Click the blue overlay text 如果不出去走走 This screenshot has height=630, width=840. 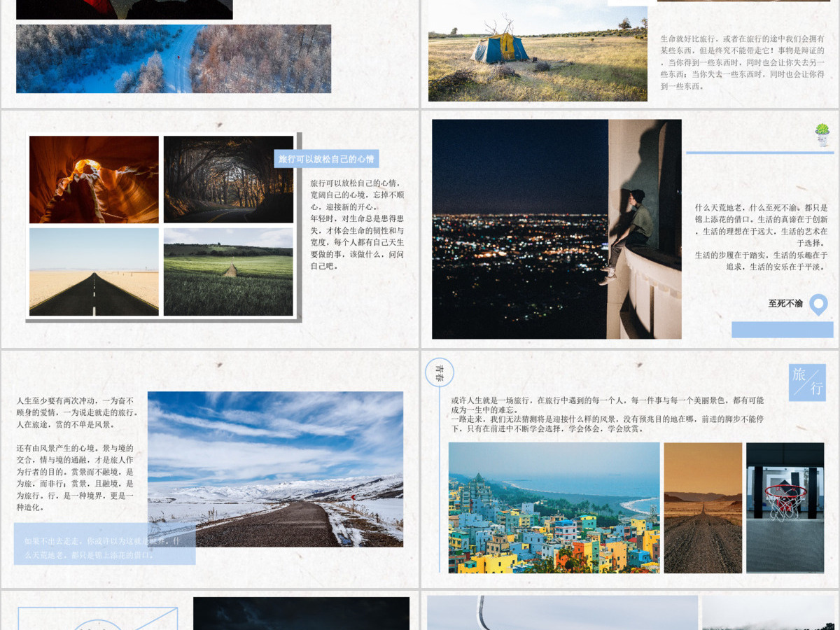pos(102,548)
